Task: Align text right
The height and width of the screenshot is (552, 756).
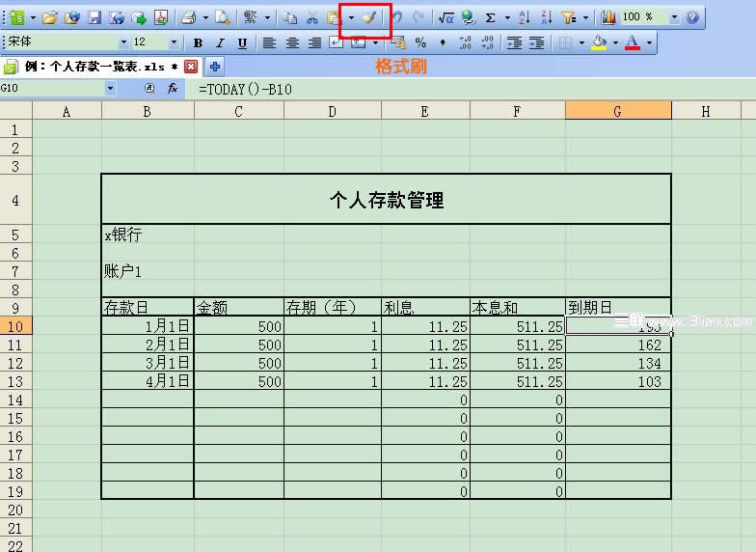Action: [314, 43]
